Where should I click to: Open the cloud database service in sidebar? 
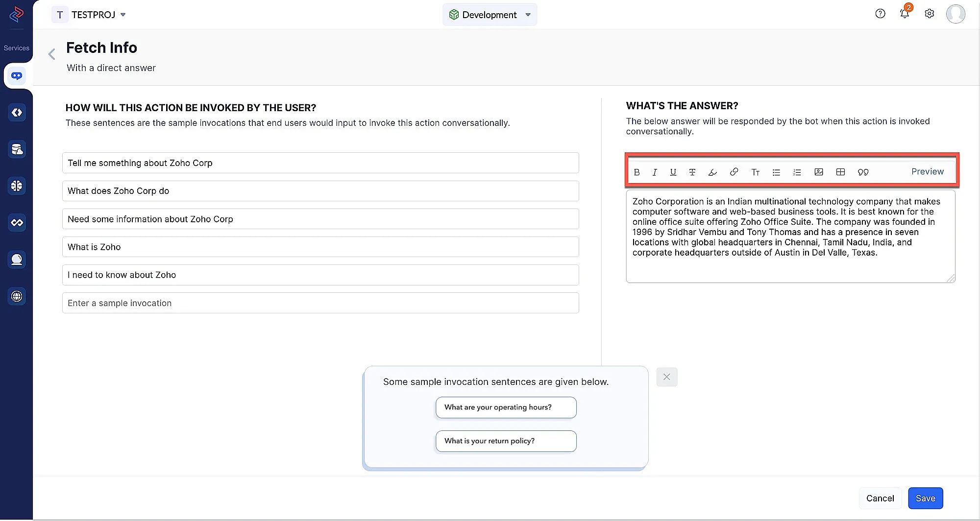17,149
